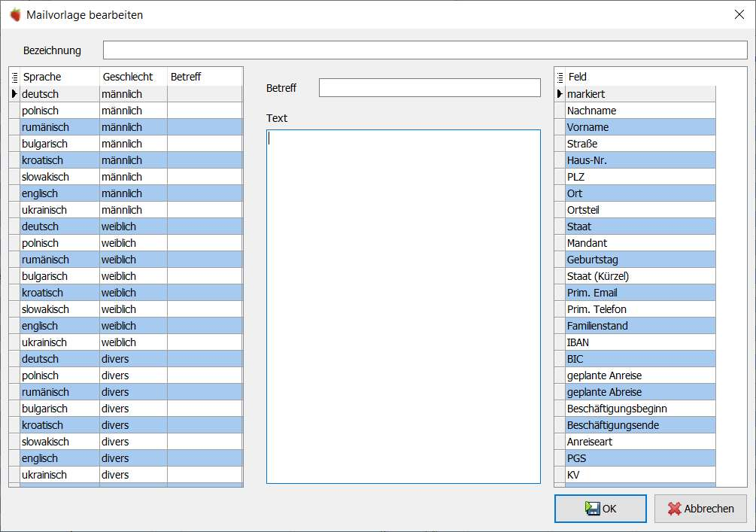Select the Geburtstag field entry

point(640,260)
